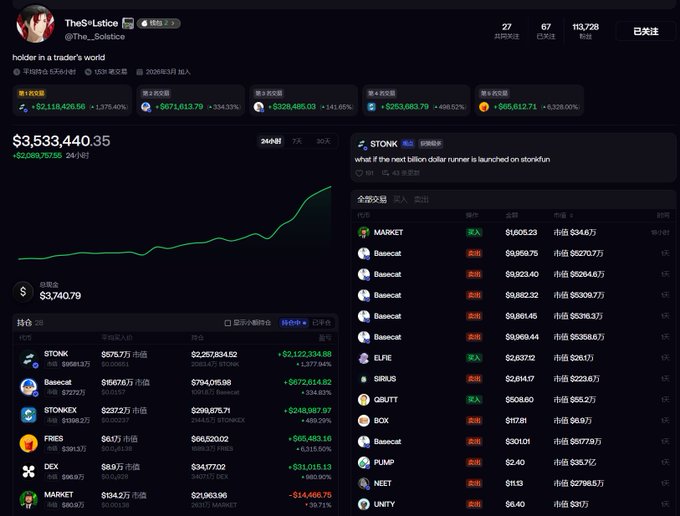Switch to 已平仓 closed positions toggle

pyautogui.click(x=321, y=323)
